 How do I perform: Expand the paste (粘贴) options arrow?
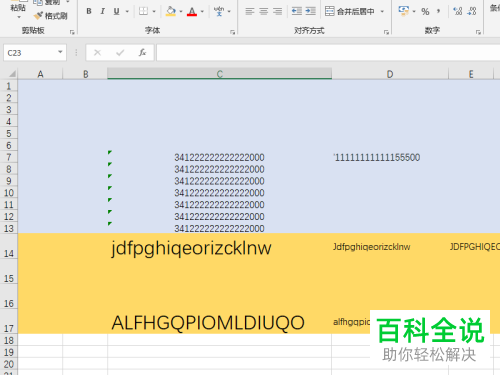[x=18, y=17]
